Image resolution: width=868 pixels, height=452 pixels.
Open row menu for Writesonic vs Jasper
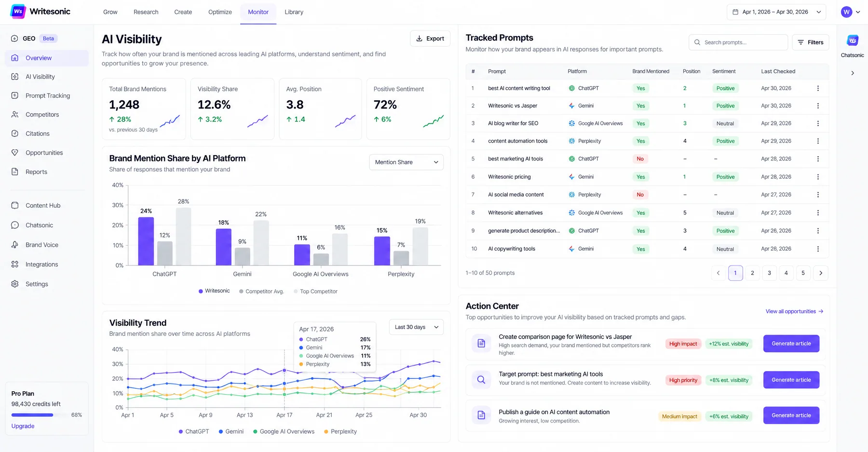818,106
